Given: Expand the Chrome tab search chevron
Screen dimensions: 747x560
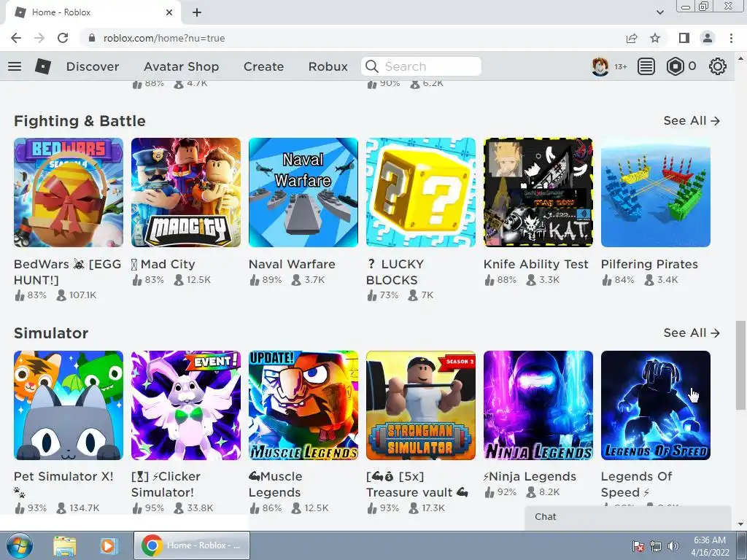Looking at the screenshot, I should click(x=659, y=12).
